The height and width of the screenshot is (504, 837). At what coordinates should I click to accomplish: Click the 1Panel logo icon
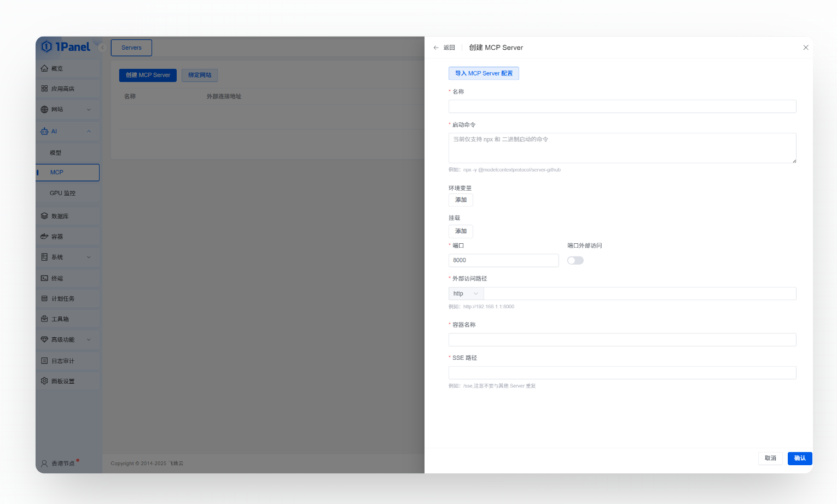[x=47, y=47]
